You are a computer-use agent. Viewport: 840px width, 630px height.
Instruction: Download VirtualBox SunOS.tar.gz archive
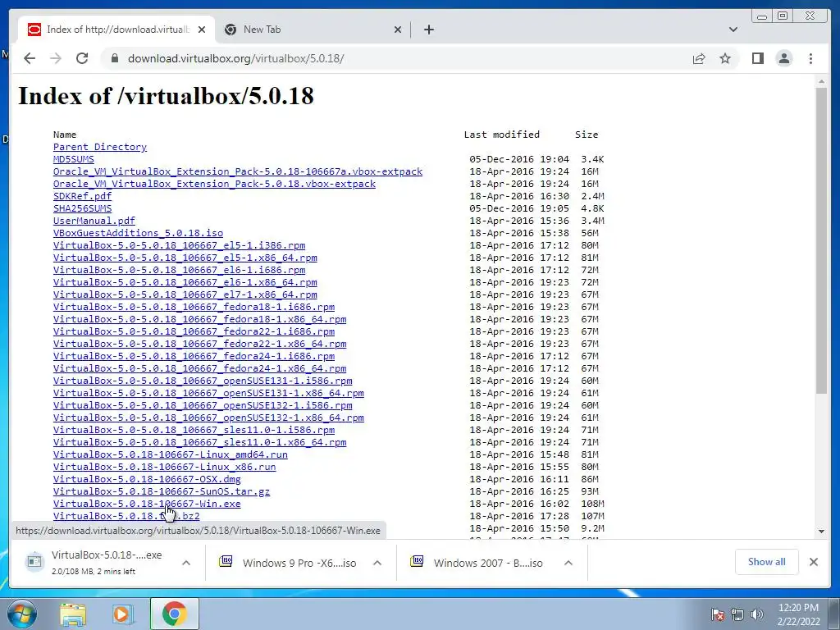162,492
